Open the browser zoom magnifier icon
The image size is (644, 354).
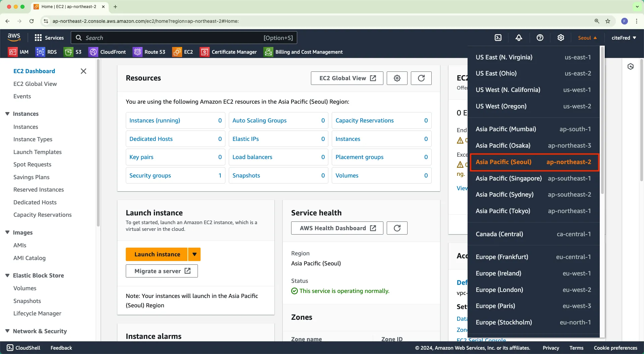coord(597,21)
